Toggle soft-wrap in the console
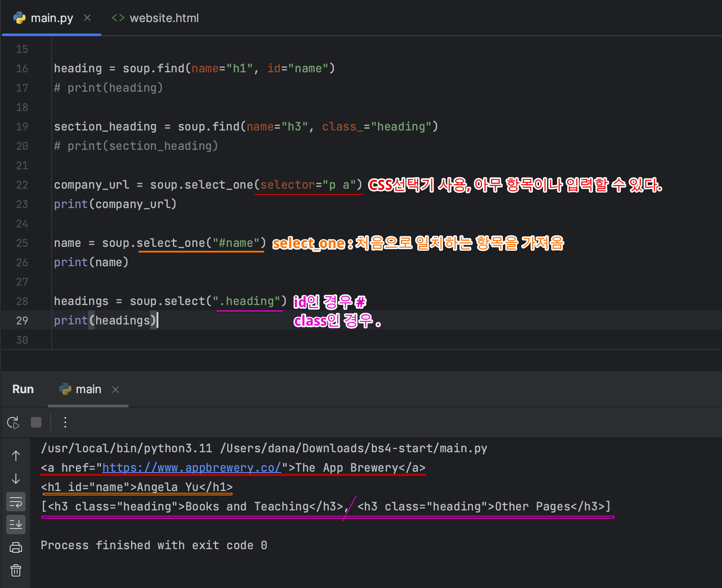 (x=16, y=502)
